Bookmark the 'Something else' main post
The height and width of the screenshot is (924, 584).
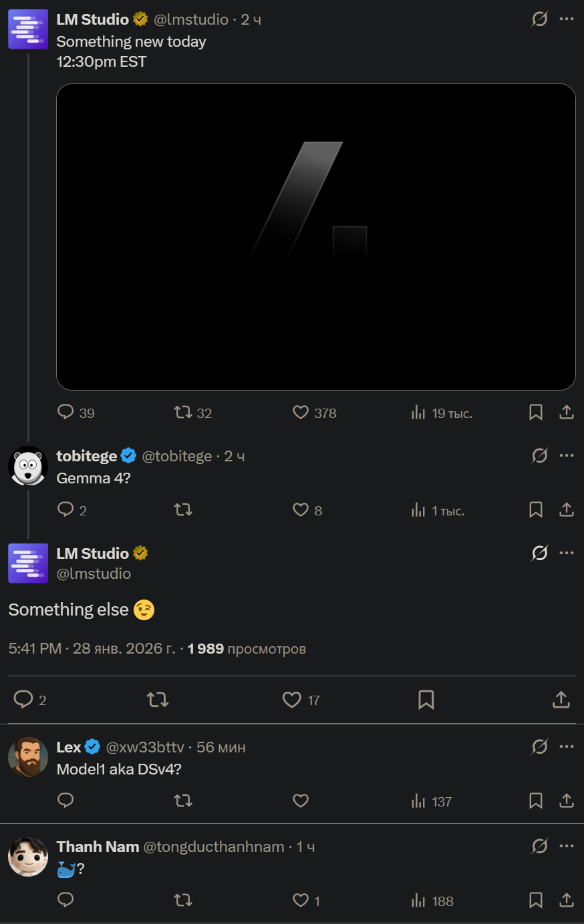(x=426, y=700)
